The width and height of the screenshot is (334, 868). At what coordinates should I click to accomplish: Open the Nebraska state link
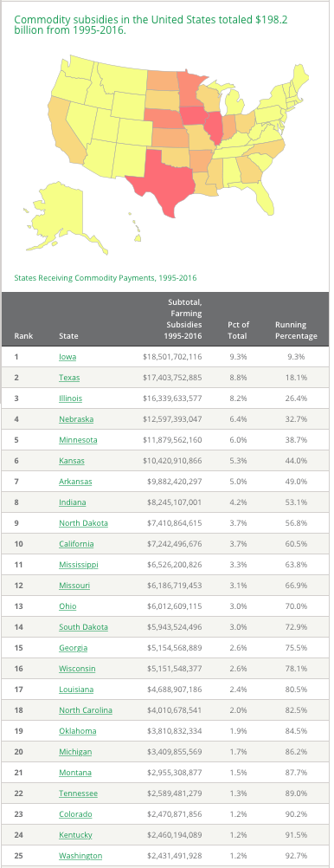pos(76,419)
